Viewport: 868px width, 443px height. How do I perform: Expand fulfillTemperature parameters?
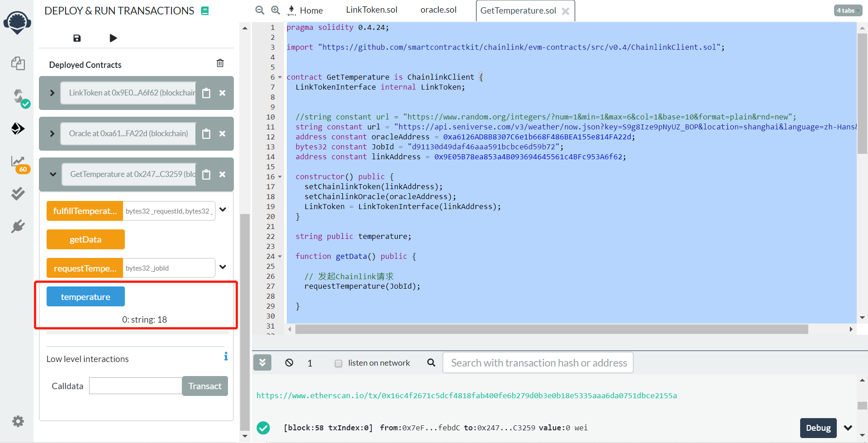223,210
